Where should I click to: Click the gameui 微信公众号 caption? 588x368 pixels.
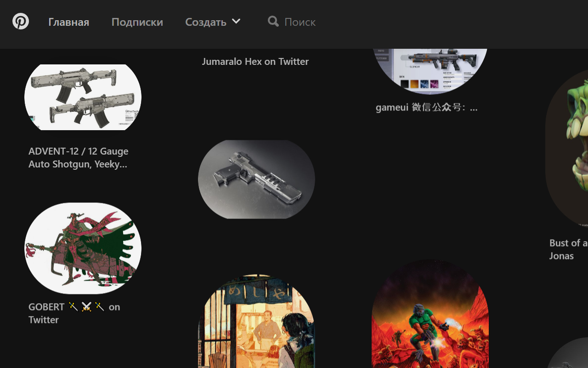pos(427,108)
